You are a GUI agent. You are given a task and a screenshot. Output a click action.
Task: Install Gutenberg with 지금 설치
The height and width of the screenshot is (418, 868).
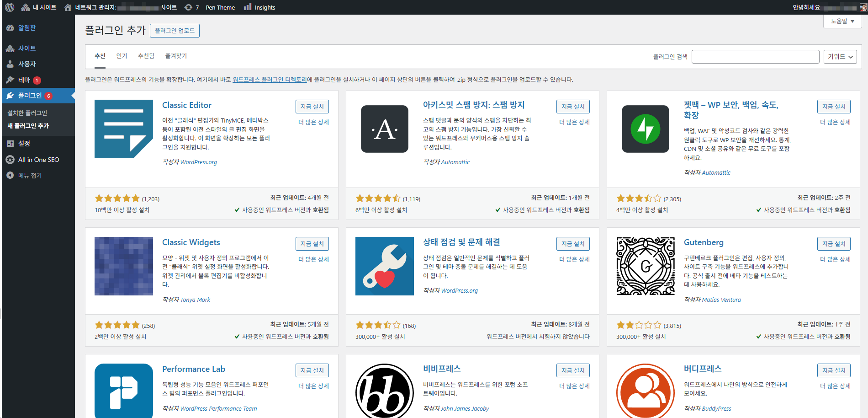pos(834,244)
